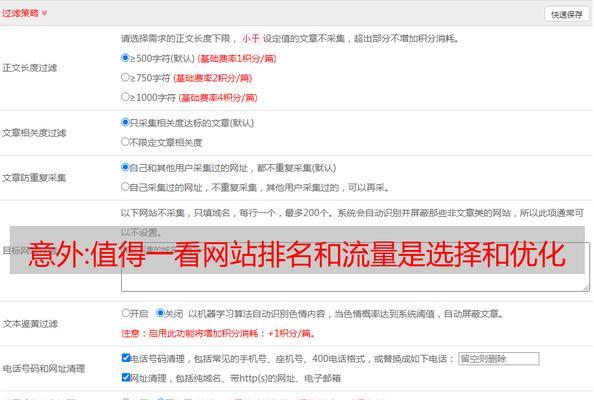Turn on 开启 for 文本鉴黄过滤

tap(126, 313)
